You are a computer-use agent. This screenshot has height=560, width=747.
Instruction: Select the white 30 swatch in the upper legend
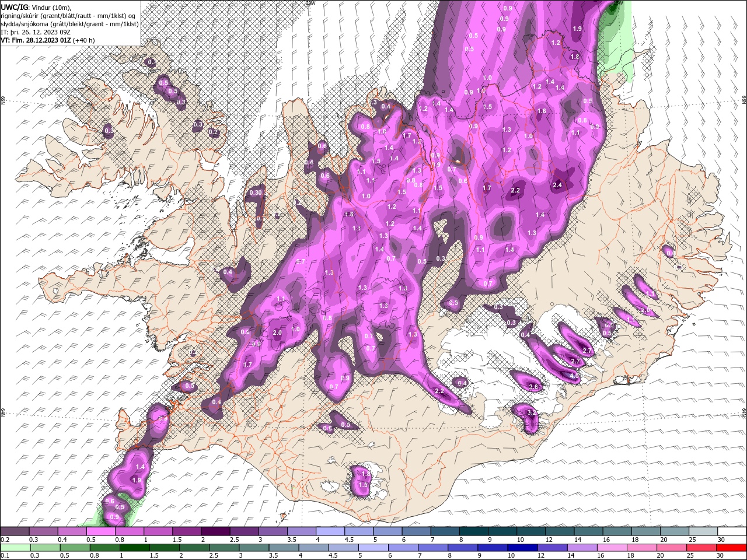coord(732,531)
